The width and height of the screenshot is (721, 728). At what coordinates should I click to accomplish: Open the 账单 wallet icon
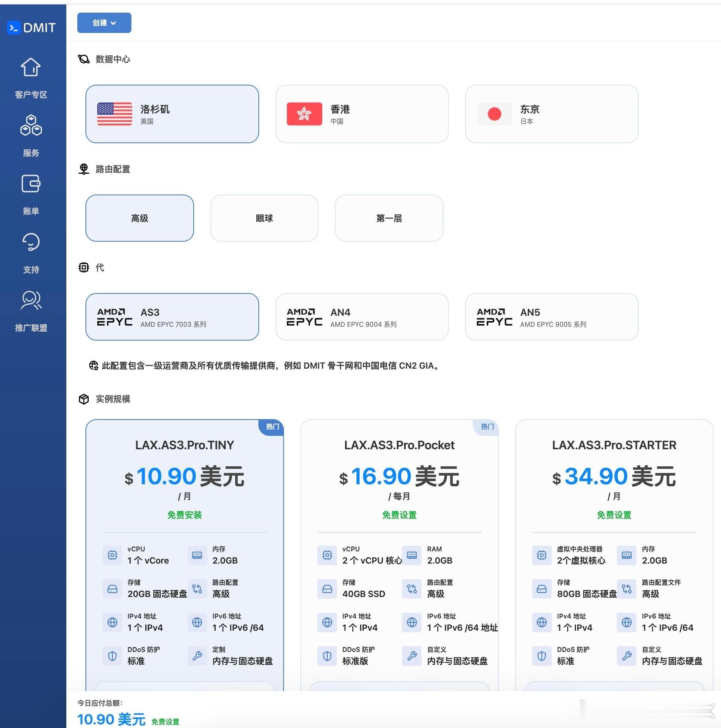[x=31, y=184]
